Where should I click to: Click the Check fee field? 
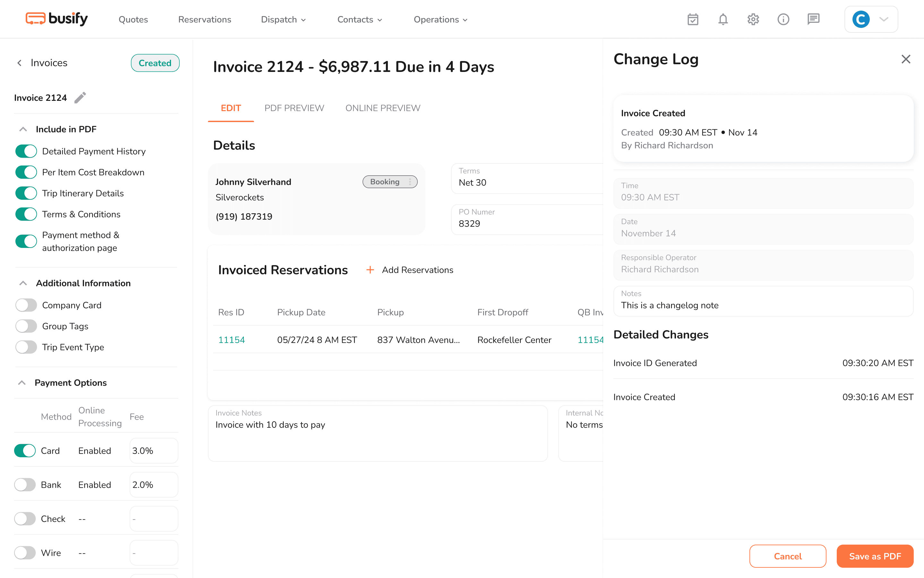pyautogui.click(x=154, y=519)
